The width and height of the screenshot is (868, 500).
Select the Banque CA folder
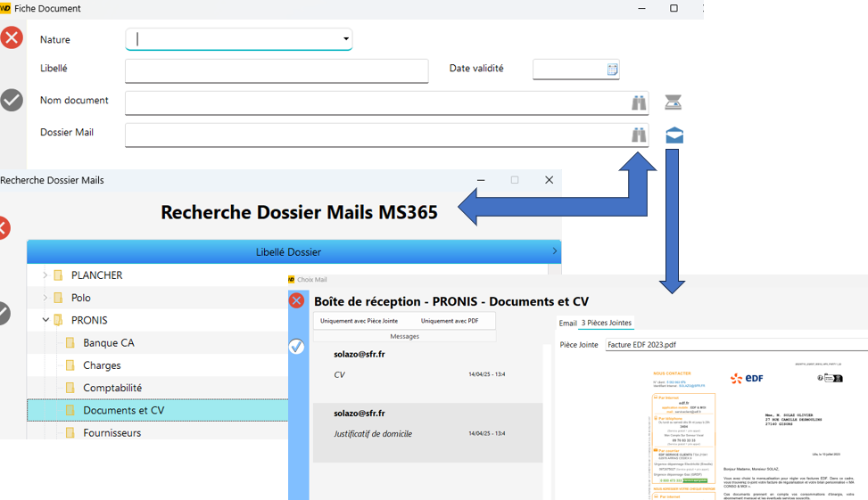click(x=158, y=343)
